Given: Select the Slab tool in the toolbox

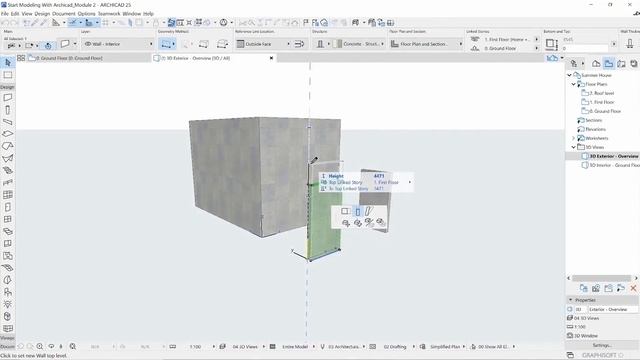Looking at the screenshot, I should pyautogui.click(x=8, y=134).
